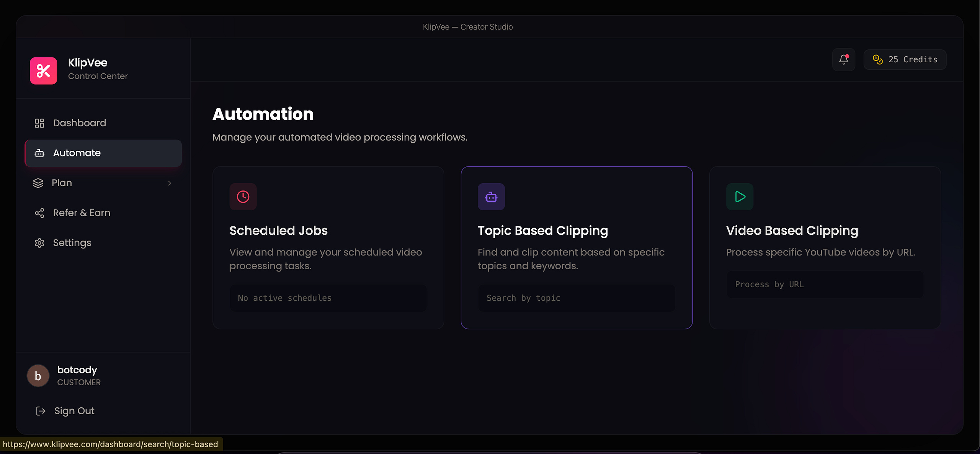Screen dimensions: 980x454
Task: Click the coins icon beside 25 Credits
Action: coord(877,60)
